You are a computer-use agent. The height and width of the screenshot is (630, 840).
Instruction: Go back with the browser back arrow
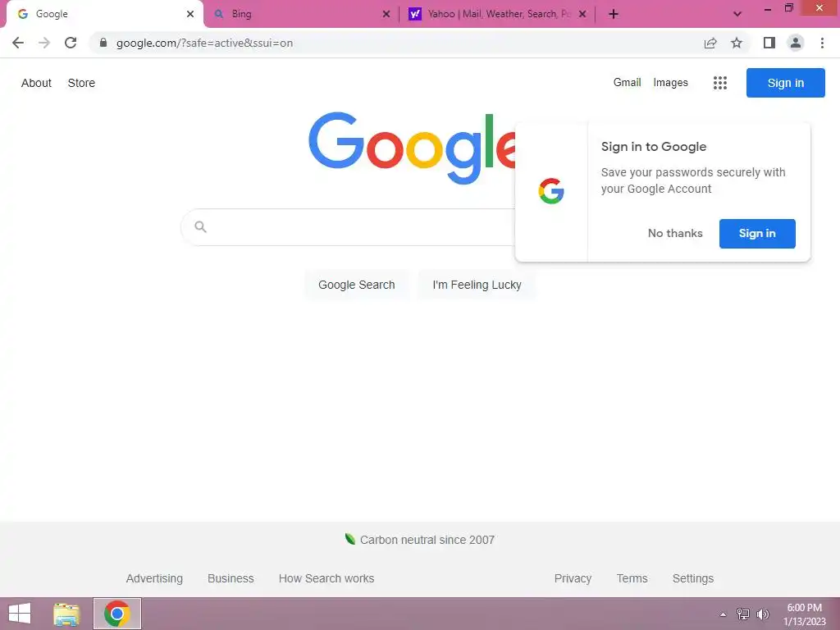tap(18, 43)
